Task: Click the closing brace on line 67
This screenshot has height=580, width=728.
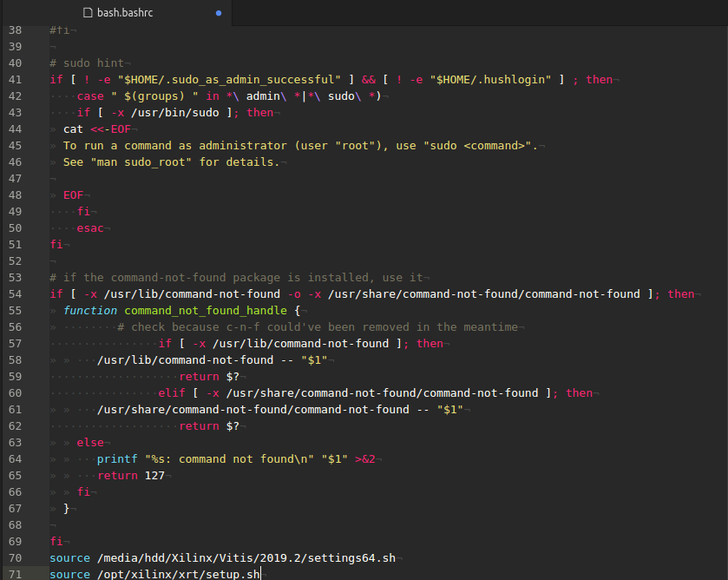Action: [x=67, y=509]
